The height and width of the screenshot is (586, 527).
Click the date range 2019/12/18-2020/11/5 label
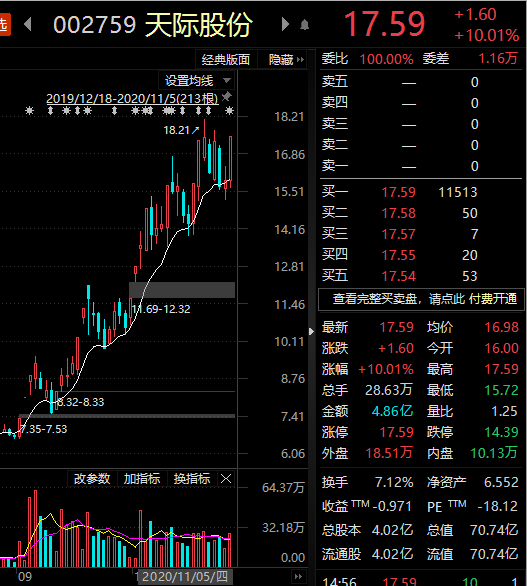pyautogui.click(x=132, y=99)
